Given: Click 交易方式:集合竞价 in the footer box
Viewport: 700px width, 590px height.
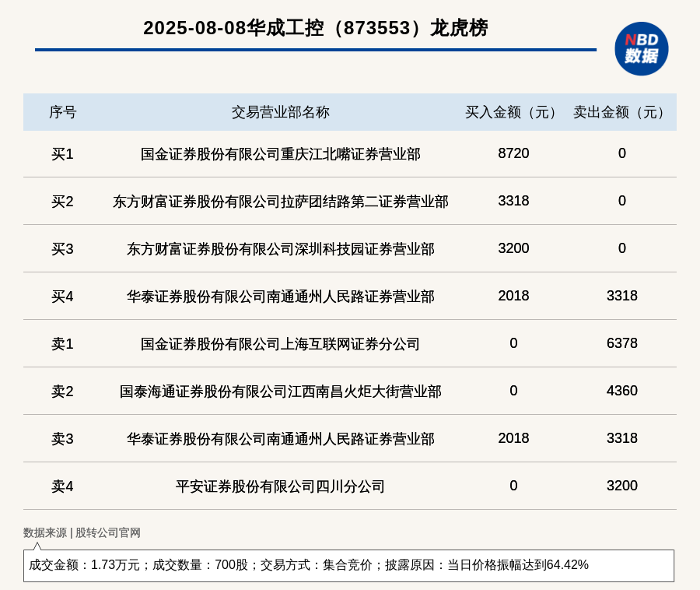Looking at the screenshot, I should pos(316,565).
